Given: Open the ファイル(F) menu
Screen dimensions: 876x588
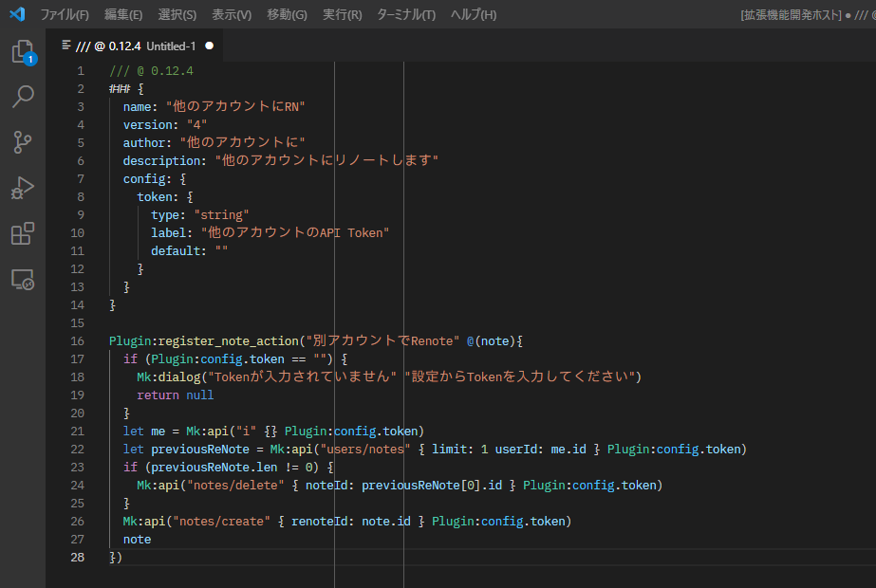Looking at the screenshot, I should 65,14.
